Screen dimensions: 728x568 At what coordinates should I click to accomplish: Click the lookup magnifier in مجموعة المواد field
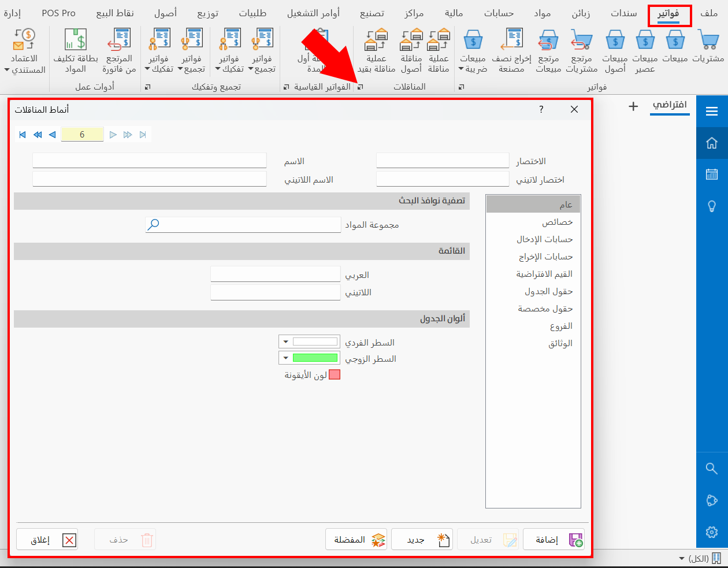click(x=153, y=225)
